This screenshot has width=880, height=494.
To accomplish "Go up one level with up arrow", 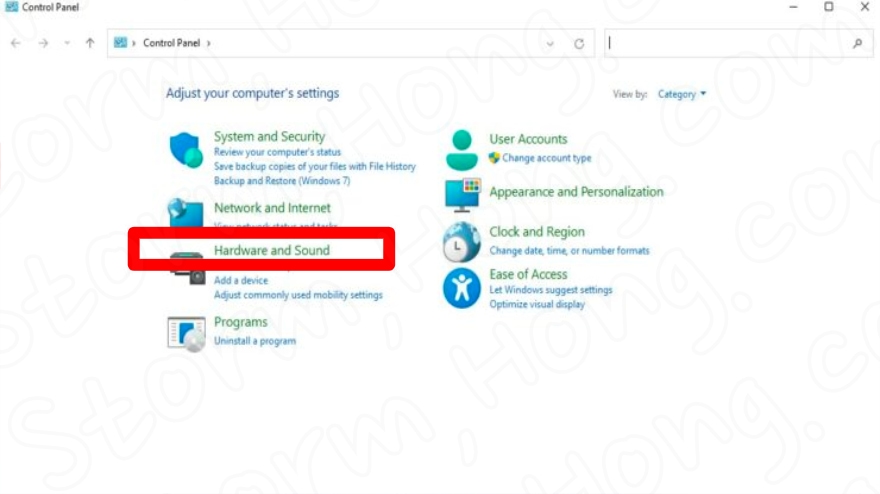I will (90, 43).
